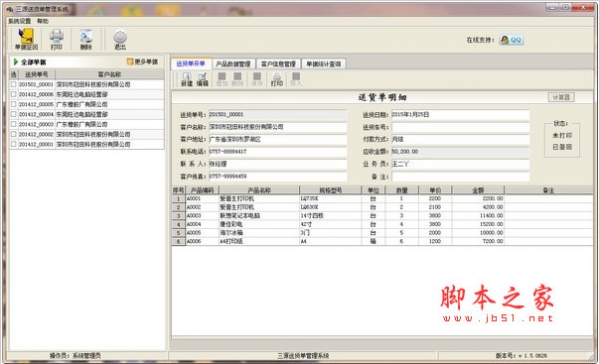
Task: Select row number 1 header cell
Action: click(178, 199)
